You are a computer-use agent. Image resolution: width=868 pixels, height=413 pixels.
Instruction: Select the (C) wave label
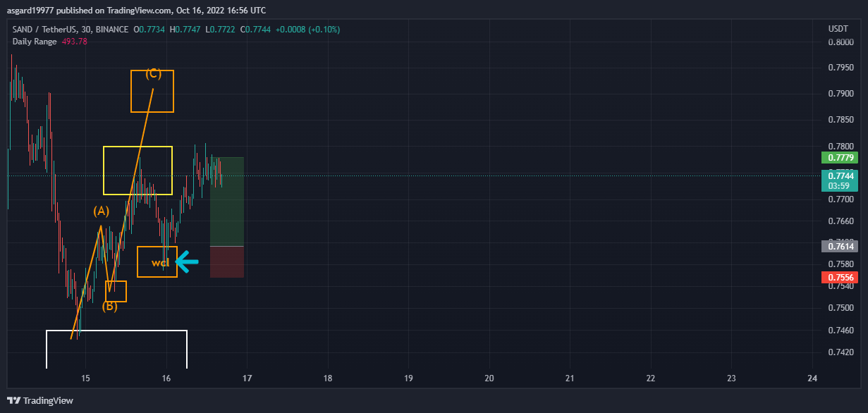154,73
